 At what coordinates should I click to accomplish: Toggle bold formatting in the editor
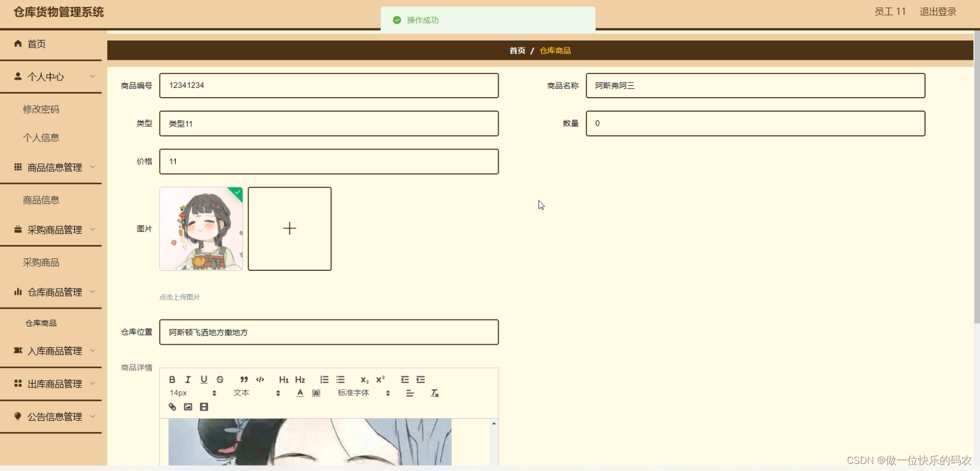point(172,380)
